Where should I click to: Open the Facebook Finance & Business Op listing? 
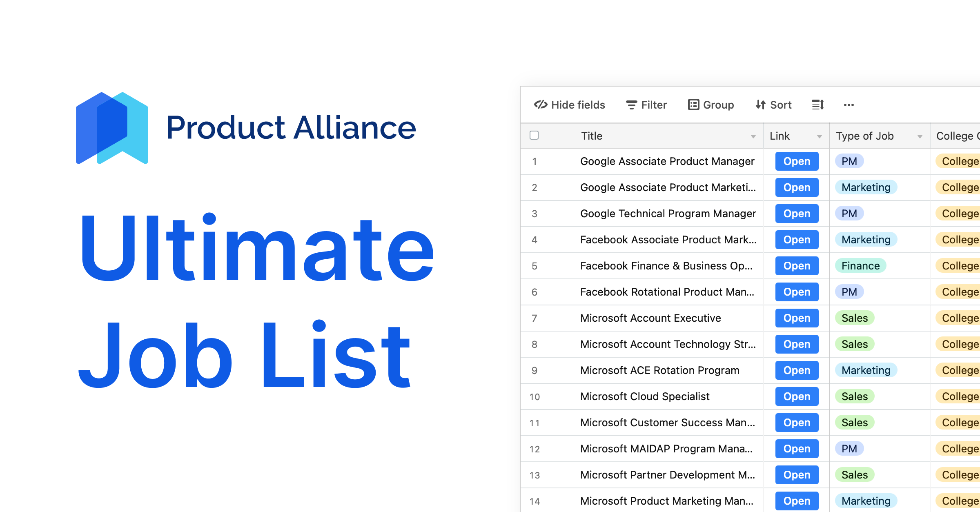(x=796, y=266)
